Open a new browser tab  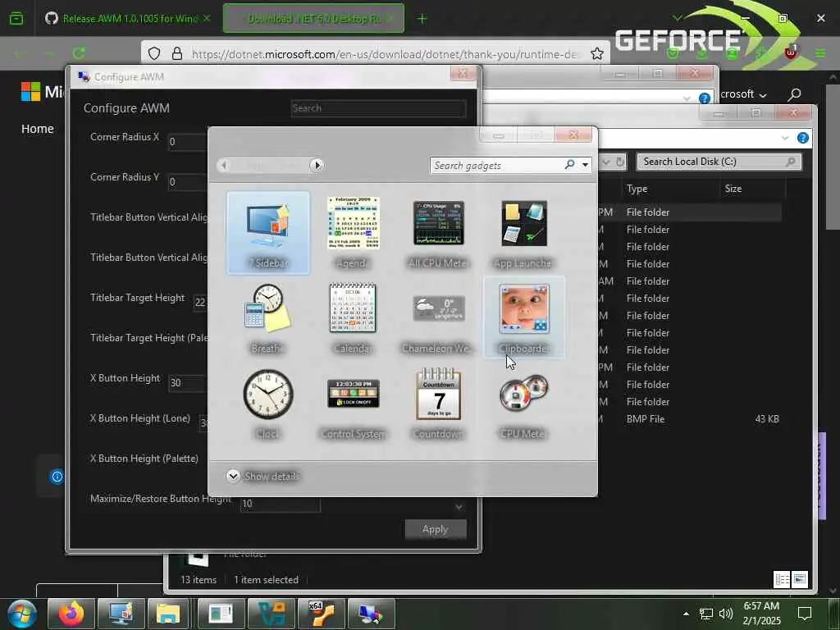point(422,19)
